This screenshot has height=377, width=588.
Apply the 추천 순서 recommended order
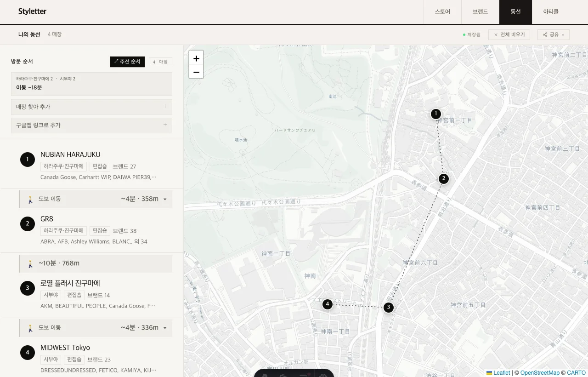pyautogui.click(x=127, y=62)
